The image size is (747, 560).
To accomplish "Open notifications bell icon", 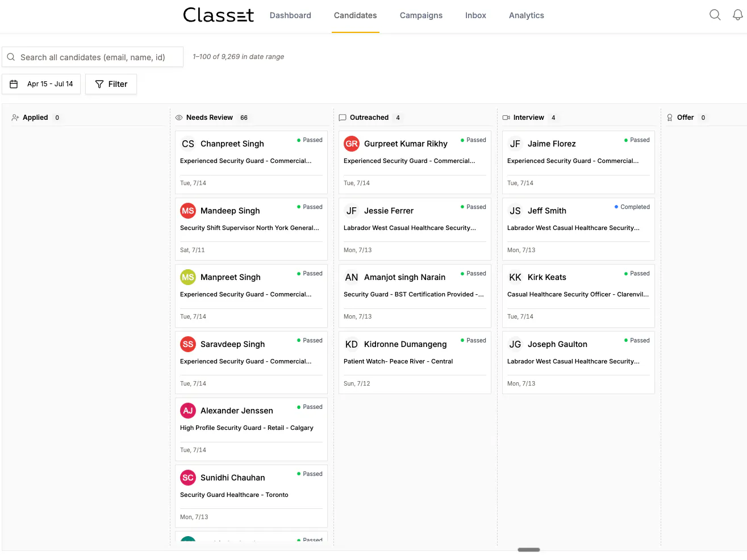I will coord(737,15).
